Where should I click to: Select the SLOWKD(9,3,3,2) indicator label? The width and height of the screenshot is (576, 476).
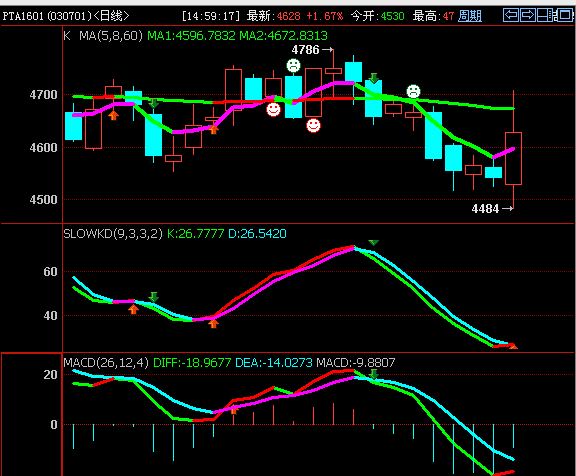pos(113,234)
